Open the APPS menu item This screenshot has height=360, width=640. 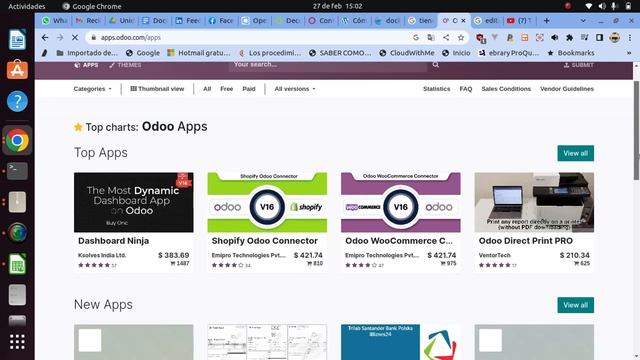pos(86,65)
